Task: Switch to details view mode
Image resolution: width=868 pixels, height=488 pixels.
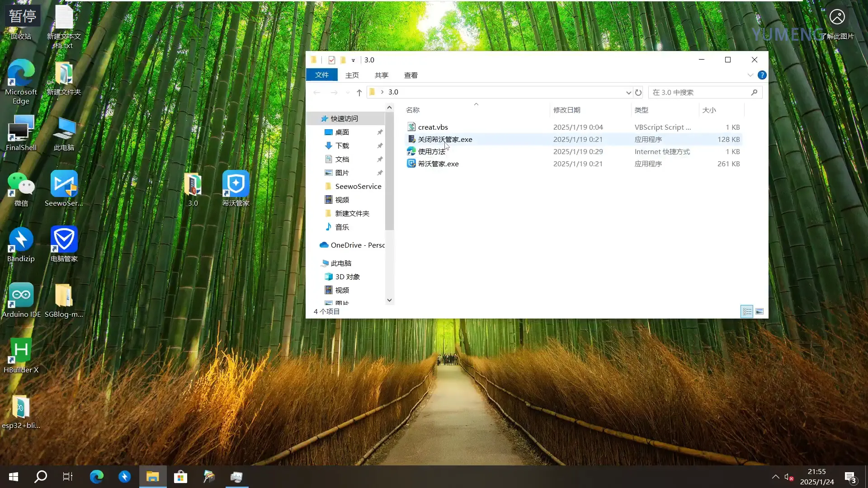Action: coord(747,312)
